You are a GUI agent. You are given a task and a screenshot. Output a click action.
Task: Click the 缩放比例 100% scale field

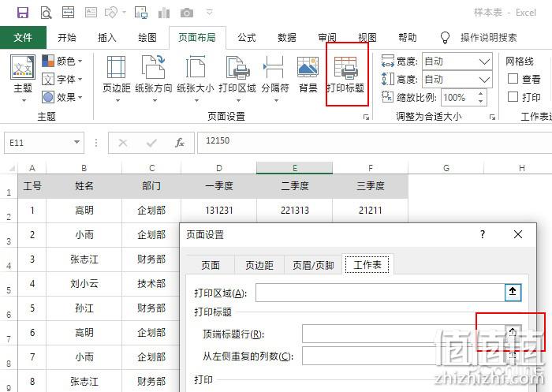click(458, 98)
